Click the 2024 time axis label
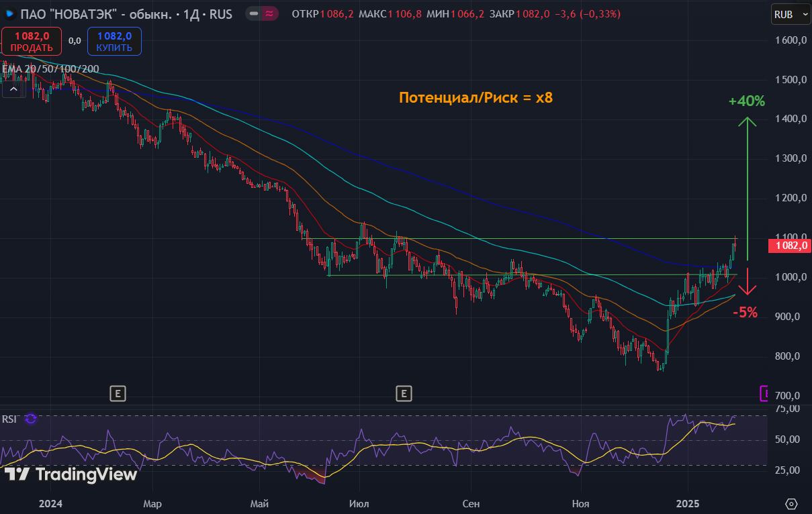 (x=50, y=503)
